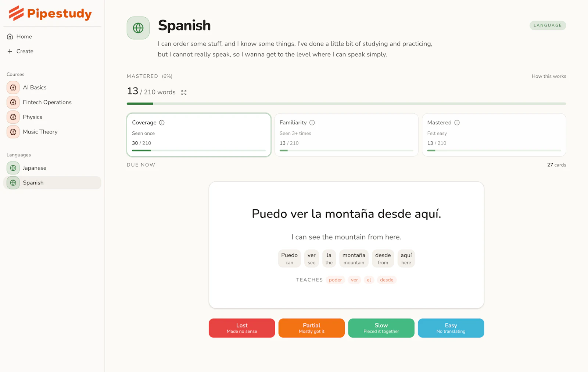Click the English translation sentence
Viewport: 588px width, 372px height.
pyautogui.click(x=346, y=237)
